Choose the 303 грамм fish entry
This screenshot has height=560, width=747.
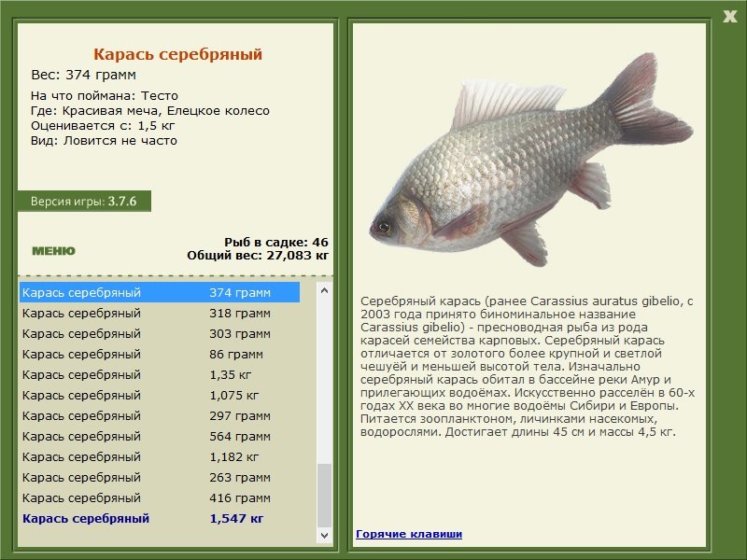159,334
